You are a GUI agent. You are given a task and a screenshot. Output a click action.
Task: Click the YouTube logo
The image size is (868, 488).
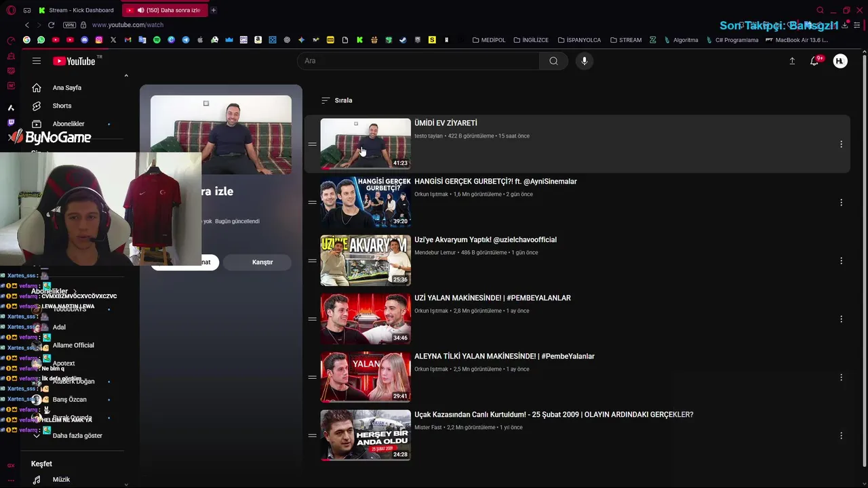pyautogui.click(x=74, y=61)
